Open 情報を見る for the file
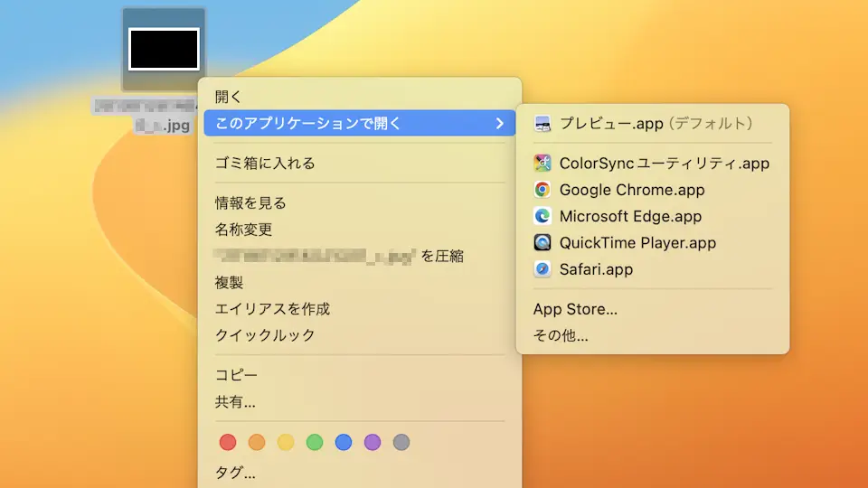The image size is (868, 488). (250, 203)
